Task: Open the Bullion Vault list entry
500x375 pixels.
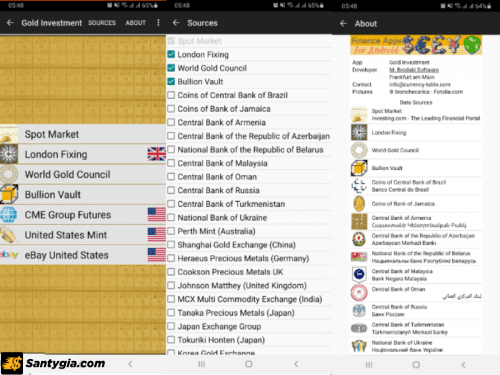Action: coord(83,194)
